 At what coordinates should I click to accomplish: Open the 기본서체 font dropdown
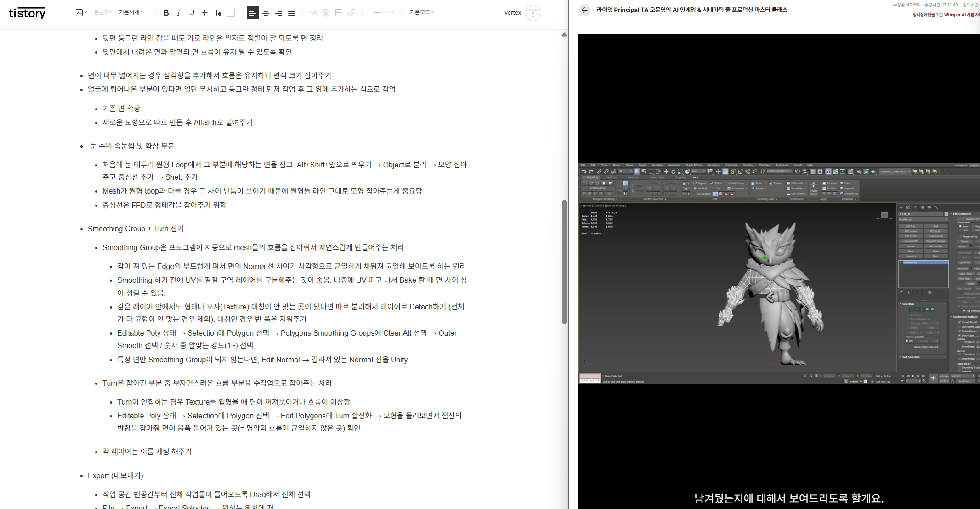(131, 12)
